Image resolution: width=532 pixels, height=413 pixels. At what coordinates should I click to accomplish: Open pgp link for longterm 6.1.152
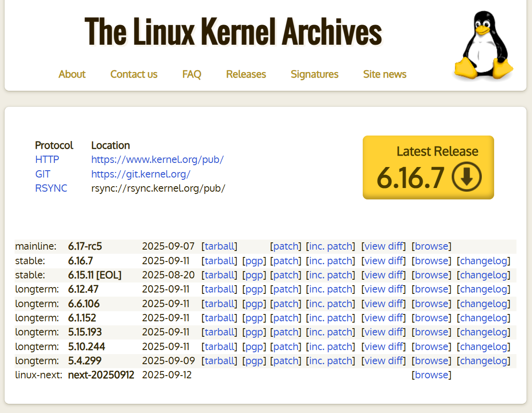click(x=254, y=319)
